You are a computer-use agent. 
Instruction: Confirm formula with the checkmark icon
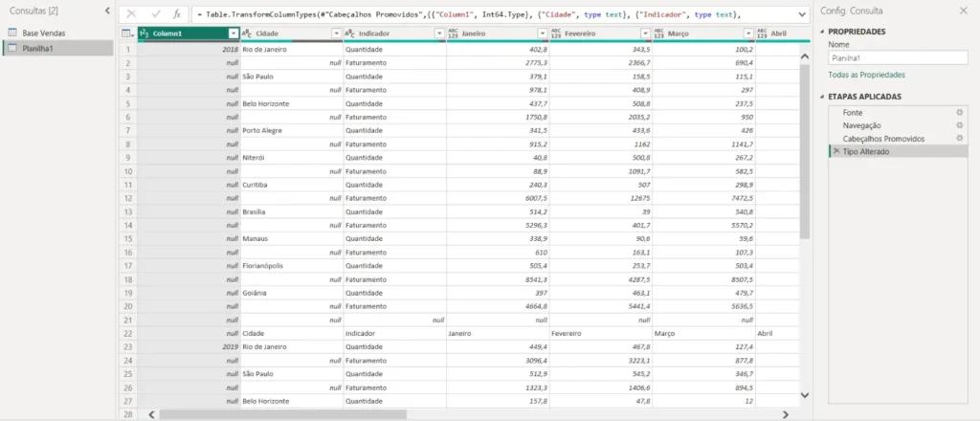click(x=156, y=13)
